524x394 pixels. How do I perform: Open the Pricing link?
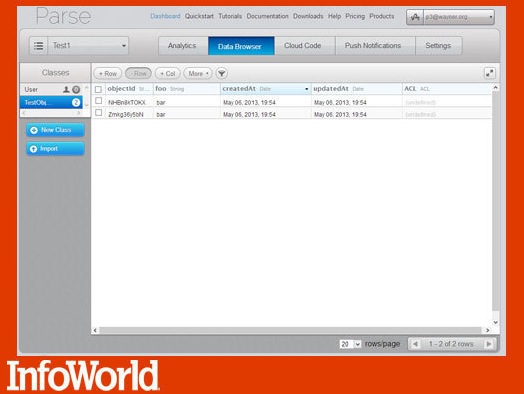355,16
